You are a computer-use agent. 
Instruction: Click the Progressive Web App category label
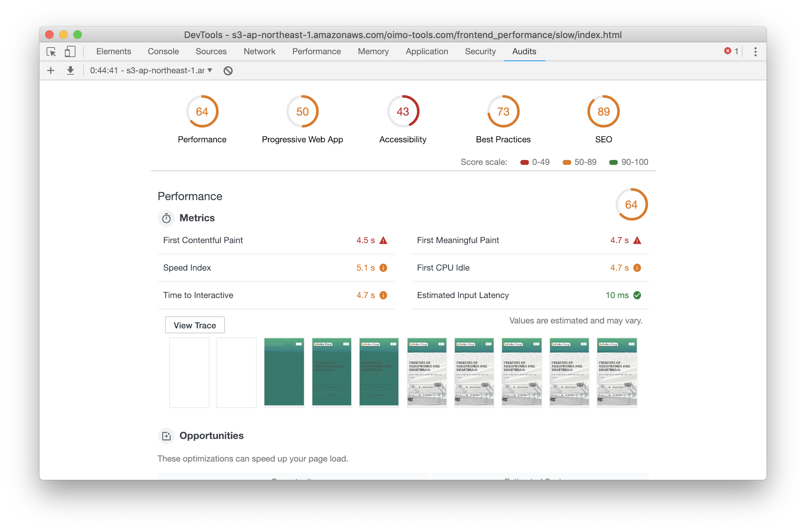(303, 140)
